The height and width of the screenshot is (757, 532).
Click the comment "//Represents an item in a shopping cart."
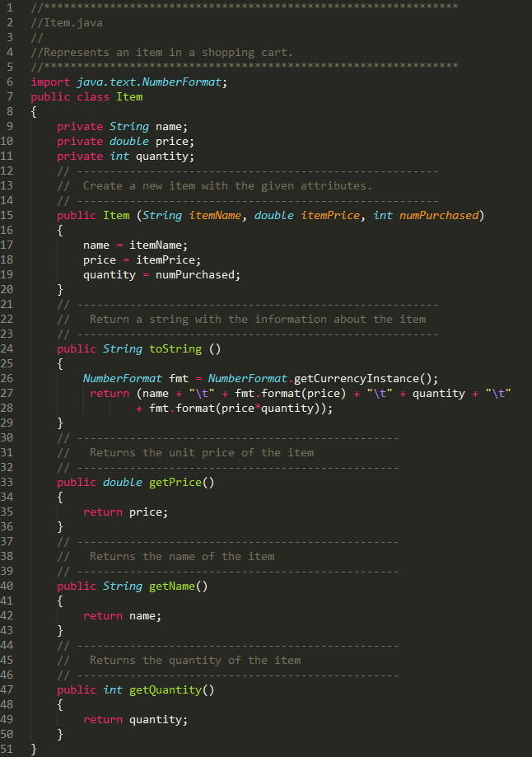point(161,52)
